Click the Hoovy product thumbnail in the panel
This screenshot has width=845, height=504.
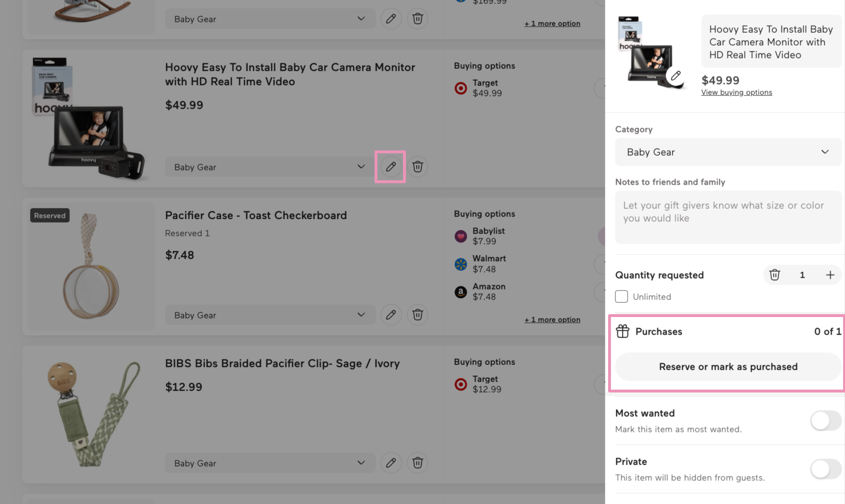(650, 52)
